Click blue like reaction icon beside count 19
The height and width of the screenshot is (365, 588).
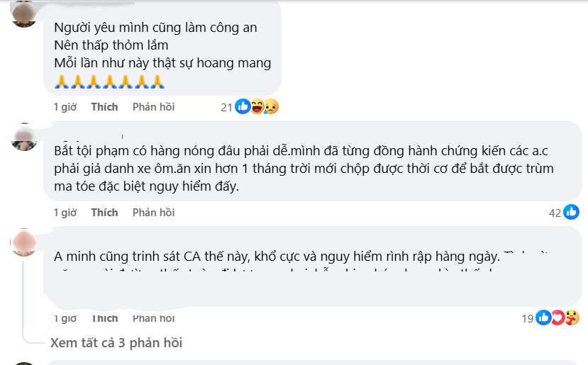(x=544, y=318)
